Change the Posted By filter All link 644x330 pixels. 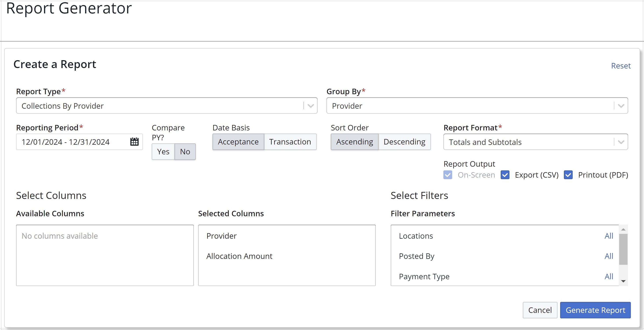pos(609,256)
